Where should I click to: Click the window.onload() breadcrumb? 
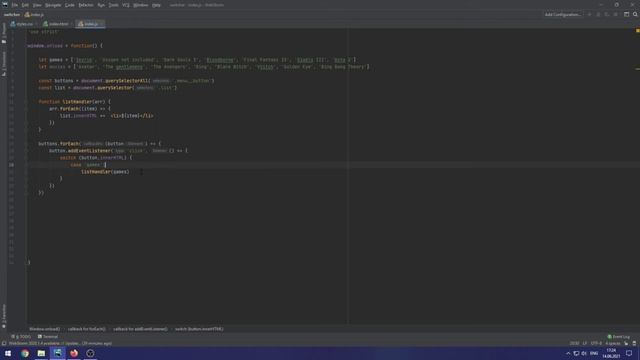44,329
